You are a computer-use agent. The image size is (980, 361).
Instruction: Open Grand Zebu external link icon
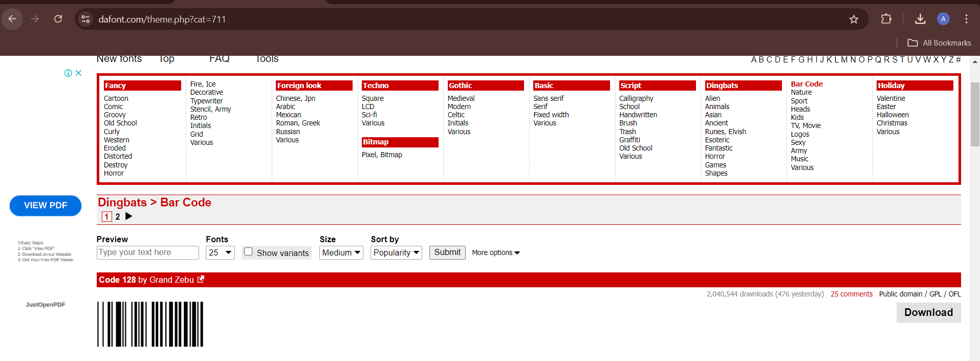[201, 279]
